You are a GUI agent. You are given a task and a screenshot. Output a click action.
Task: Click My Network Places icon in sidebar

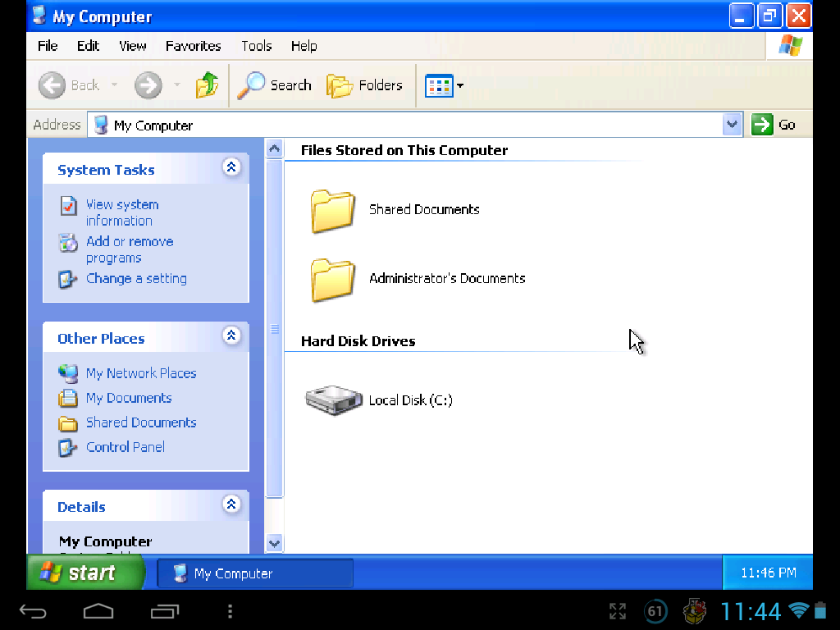pyautogui.click(x=68, y=373)
